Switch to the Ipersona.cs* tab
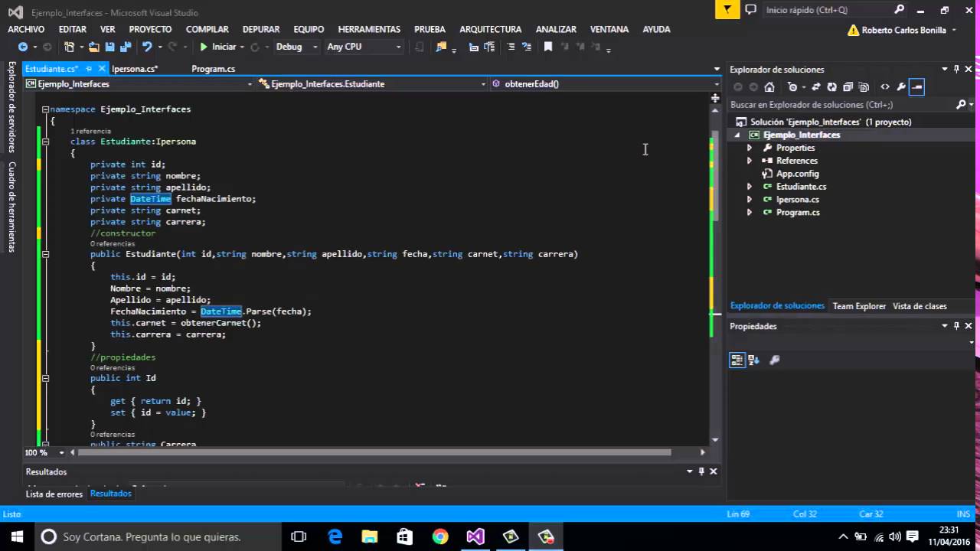The width and height of the screenshot is (980, 551). click(x=135, y=69)
